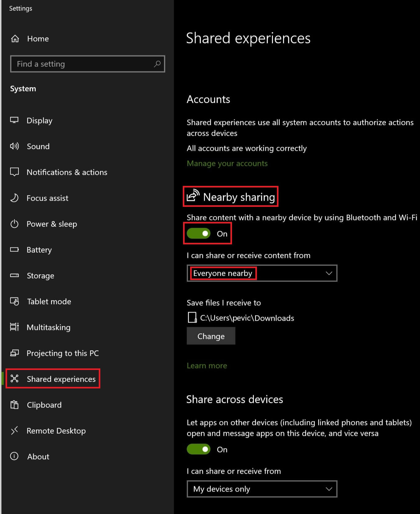Select Remote Desktop label
The height and width of the screenshot is (514, 420).
point(56,431)
